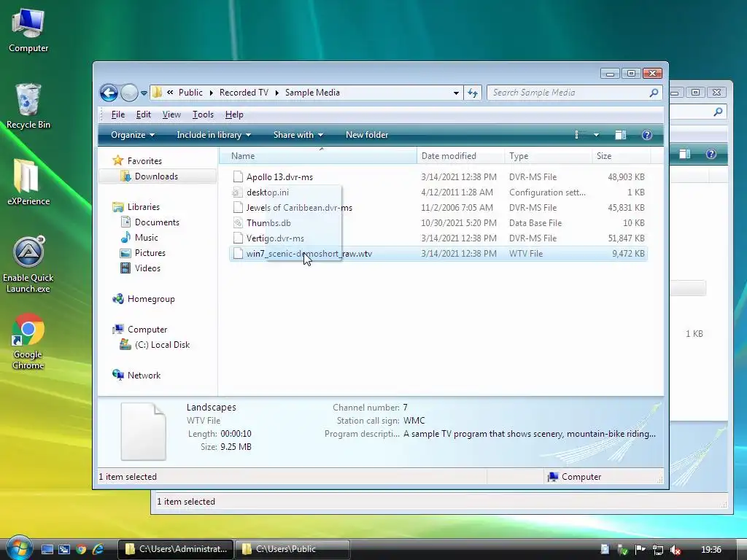Open the View menu
747x560 pixels.
tap(171, 114)
